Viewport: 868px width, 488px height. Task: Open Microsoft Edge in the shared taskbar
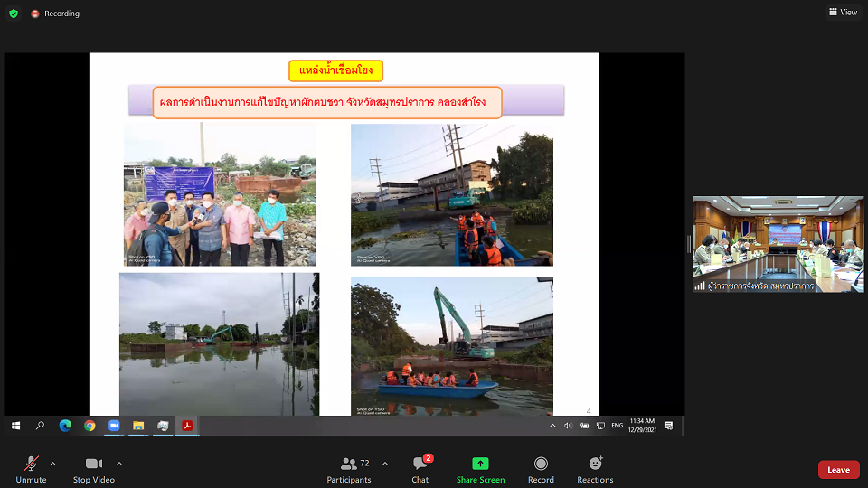pos(65,426)
